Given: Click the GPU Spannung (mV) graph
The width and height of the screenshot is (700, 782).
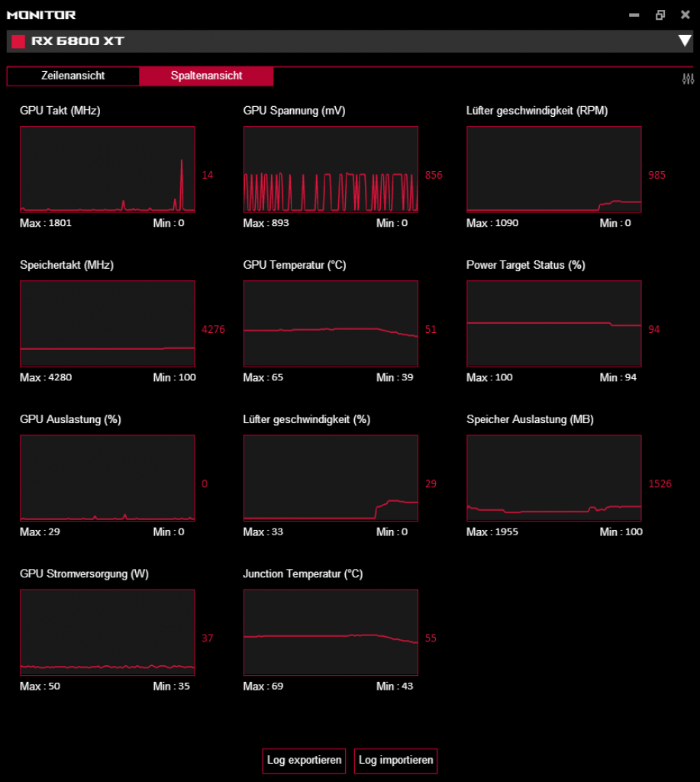Looking at the screenshot, I should pyautogui.click(x=331, y=170).
